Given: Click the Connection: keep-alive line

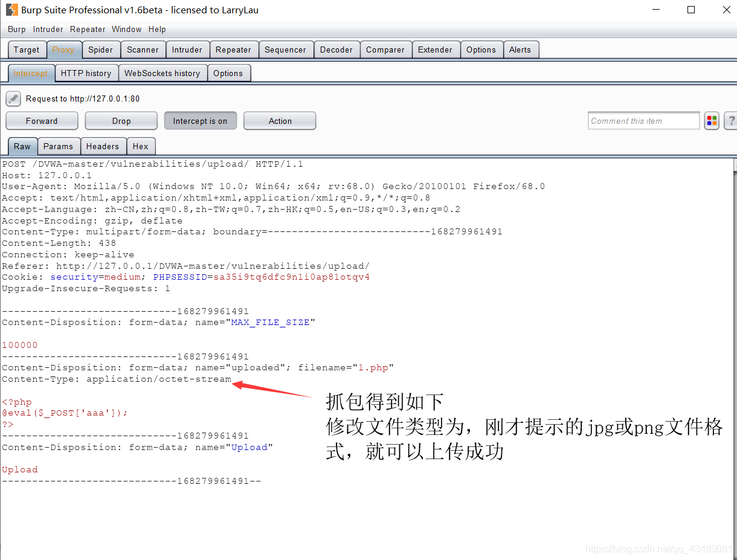Looking at the screenshot, I should click(x=68, y=254).
